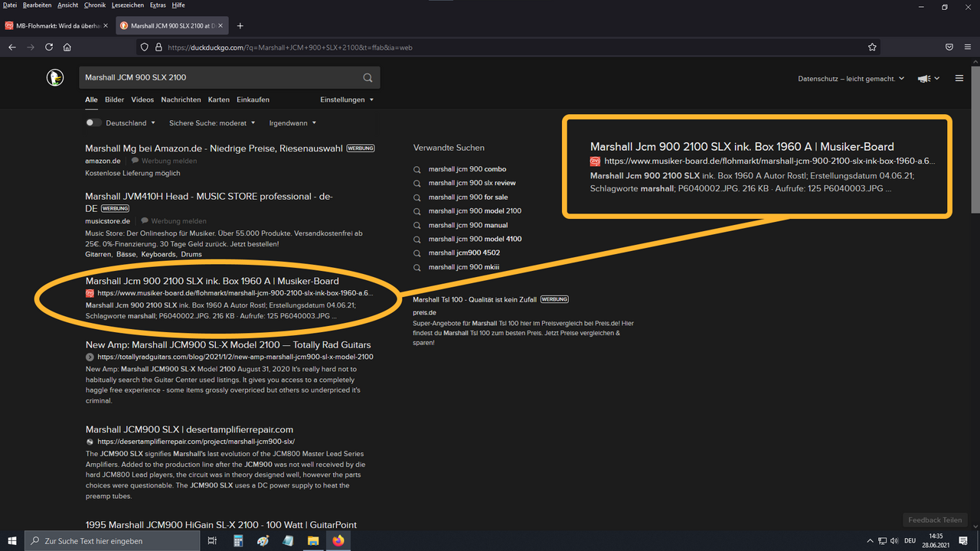
Task: Open the DuckDuckGo hamburger side menu
Action: point(959,78)
